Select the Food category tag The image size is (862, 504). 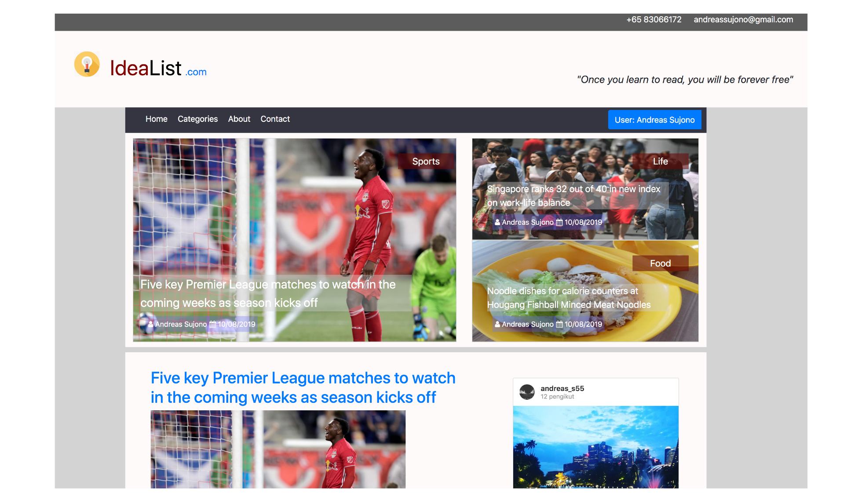pyautogui.click(x=660, y=264)
